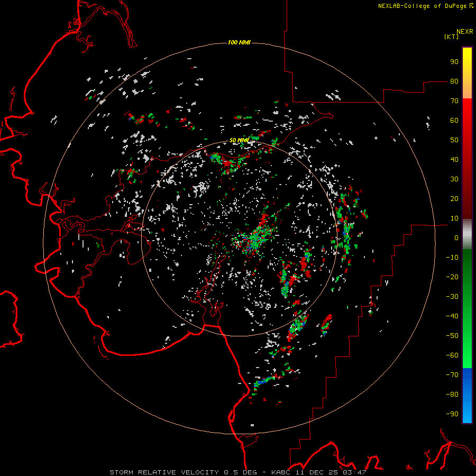Click the 20 value on the velocity scale

[x=454, y=198]
